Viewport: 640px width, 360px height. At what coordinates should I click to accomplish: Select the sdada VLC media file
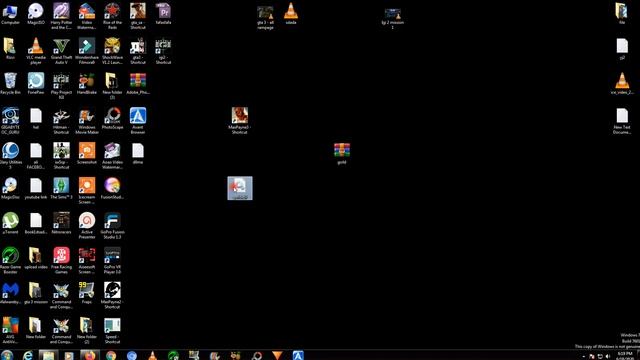coord(291,14)
